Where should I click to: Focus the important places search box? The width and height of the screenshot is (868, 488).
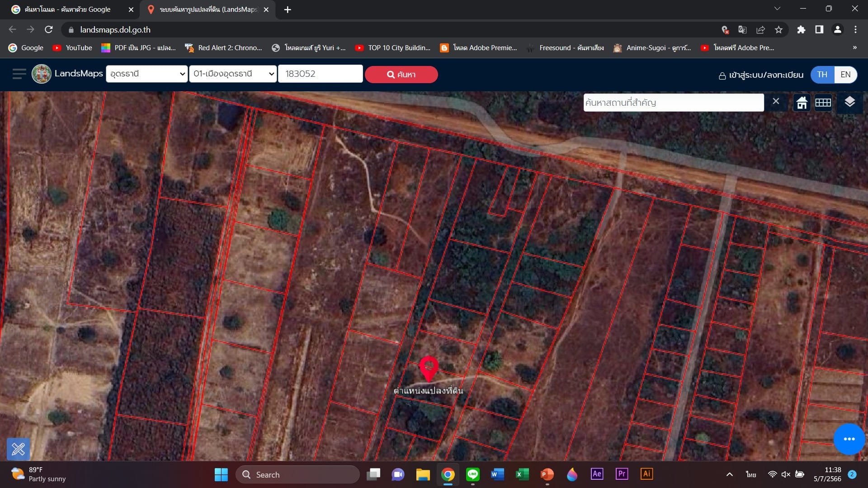(674, 103)
